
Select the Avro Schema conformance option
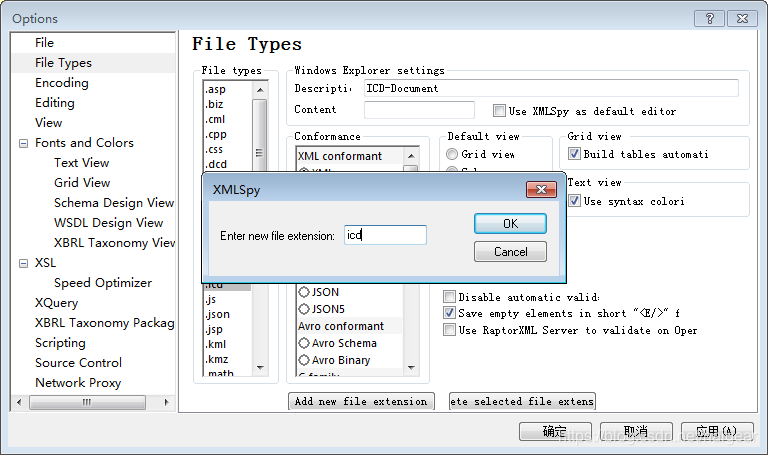click(x=304, y=343)
